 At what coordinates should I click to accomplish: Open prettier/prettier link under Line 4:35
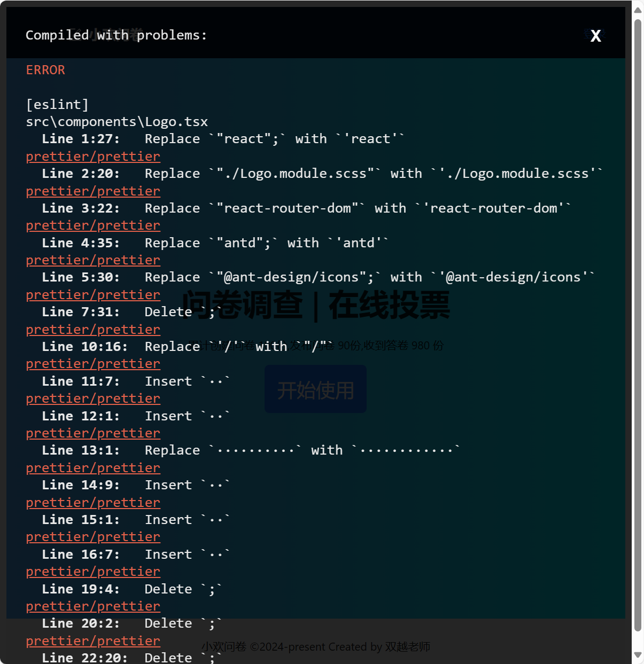click(93, 260)
